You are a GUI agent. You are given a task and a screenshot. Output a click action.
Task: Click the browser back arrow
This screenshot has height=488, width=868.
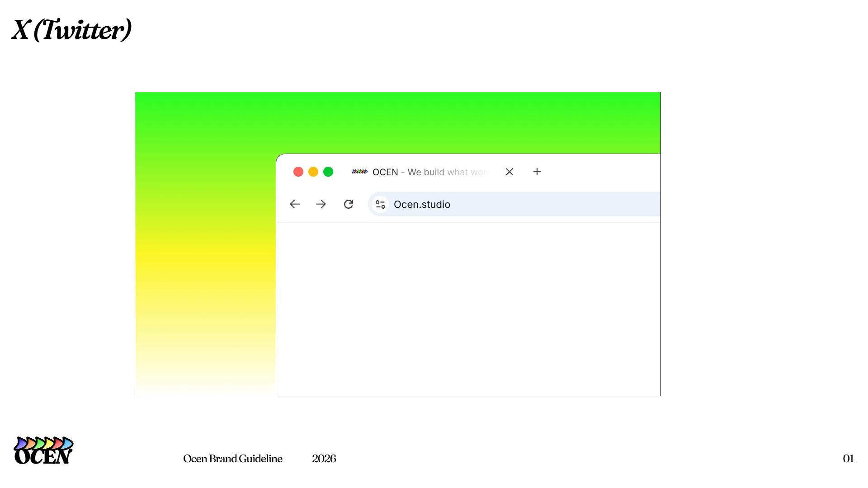coord(295,204)
